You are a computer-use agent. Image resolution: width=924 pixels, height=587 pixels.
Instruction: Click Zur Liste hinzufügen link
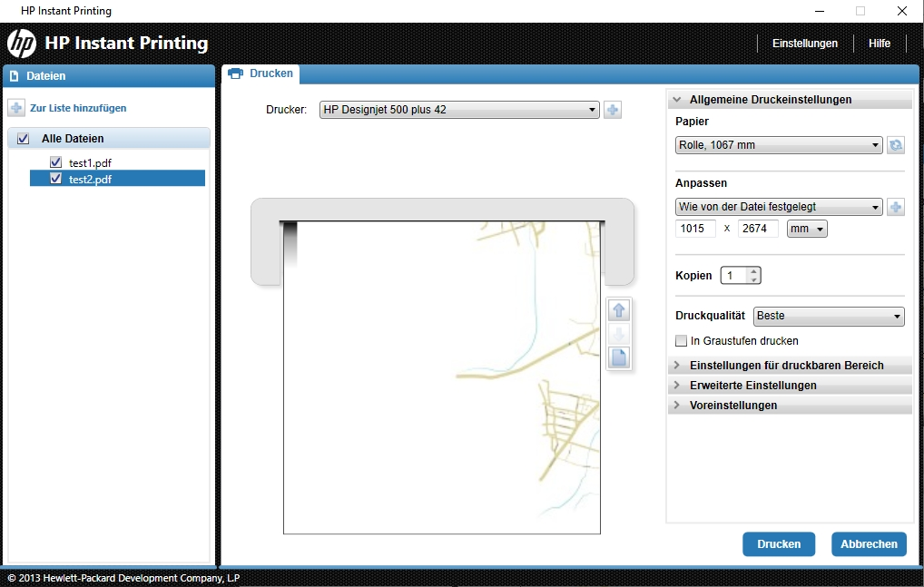(x=78, y=108)
